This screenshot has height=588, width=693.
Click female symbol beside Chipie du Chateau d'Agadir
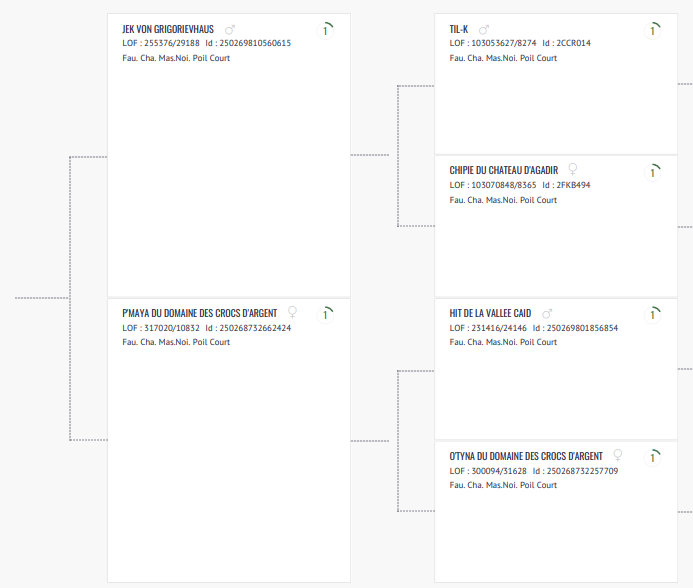tap(573, 170)
